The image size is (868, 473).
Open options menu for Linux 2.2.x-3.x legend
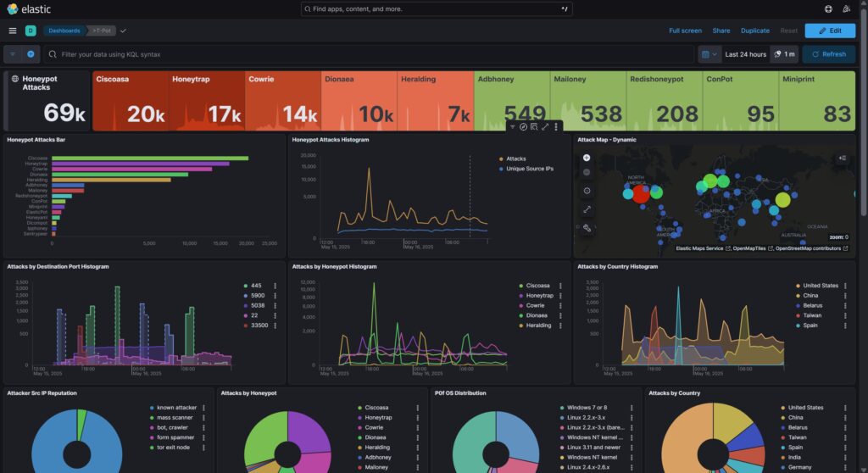point(631,418)
